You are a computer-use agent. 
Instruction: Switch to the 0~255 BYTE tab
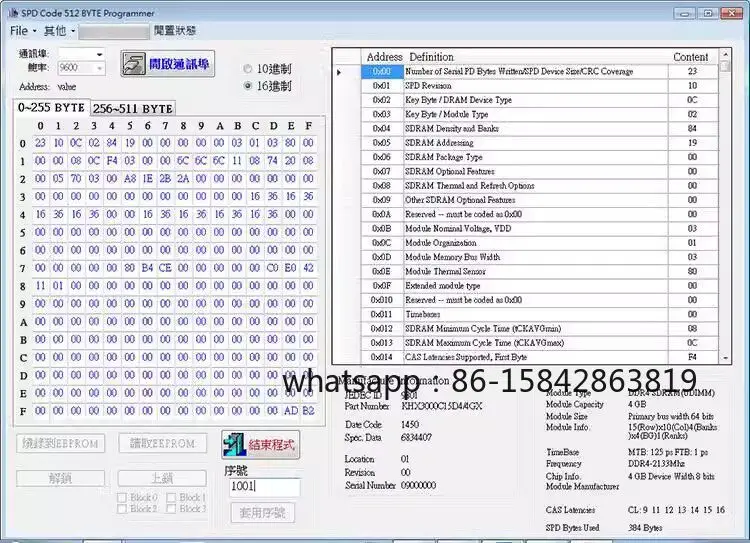(51, 108)
